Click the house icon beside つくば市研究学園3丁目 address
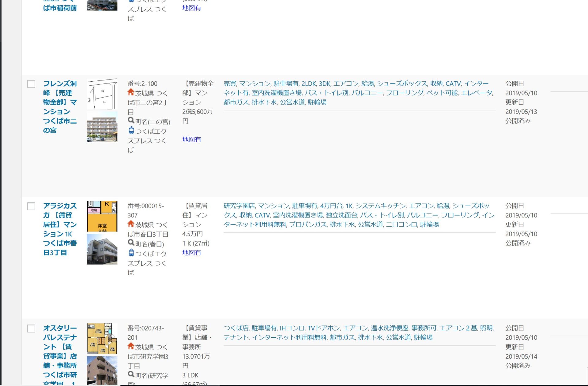588x386 pixels. 131,346
